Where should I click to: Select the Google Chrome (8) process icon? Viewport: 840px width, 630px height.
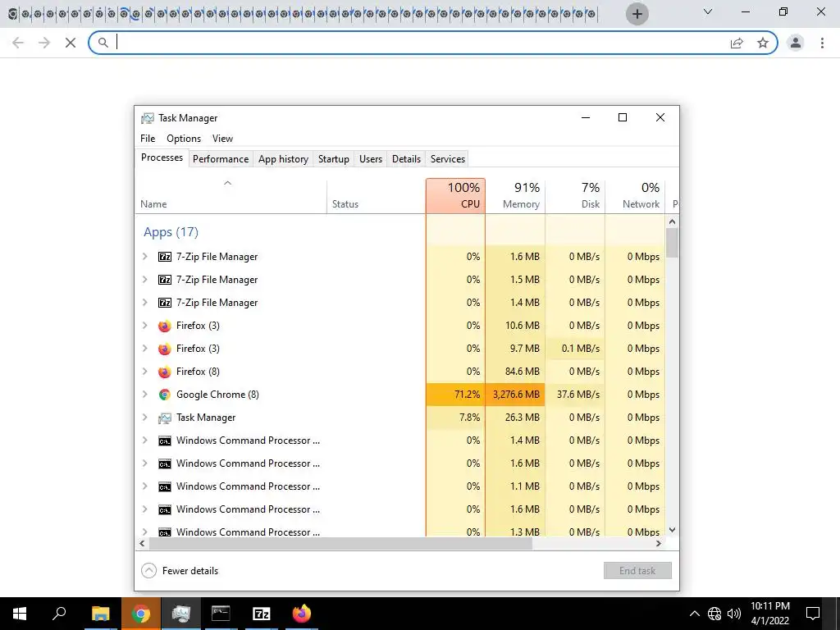point(164,395)
